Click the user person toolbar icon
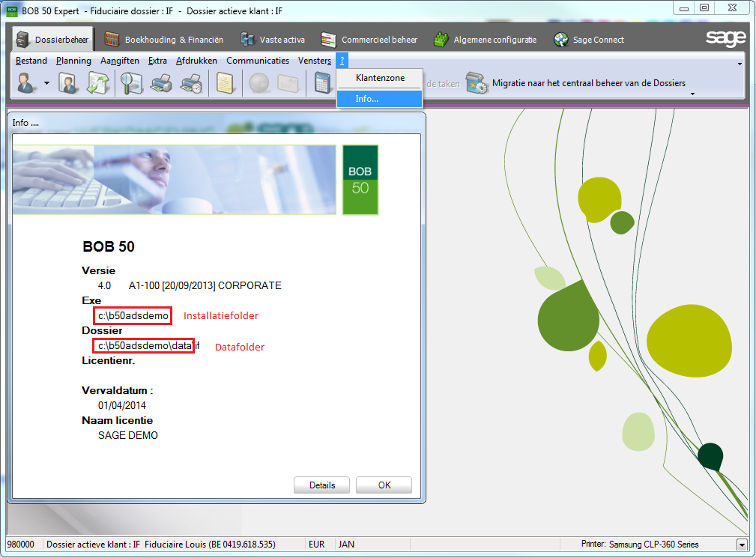This screenshot has width=756, height=558. click(x=26, y=83)
